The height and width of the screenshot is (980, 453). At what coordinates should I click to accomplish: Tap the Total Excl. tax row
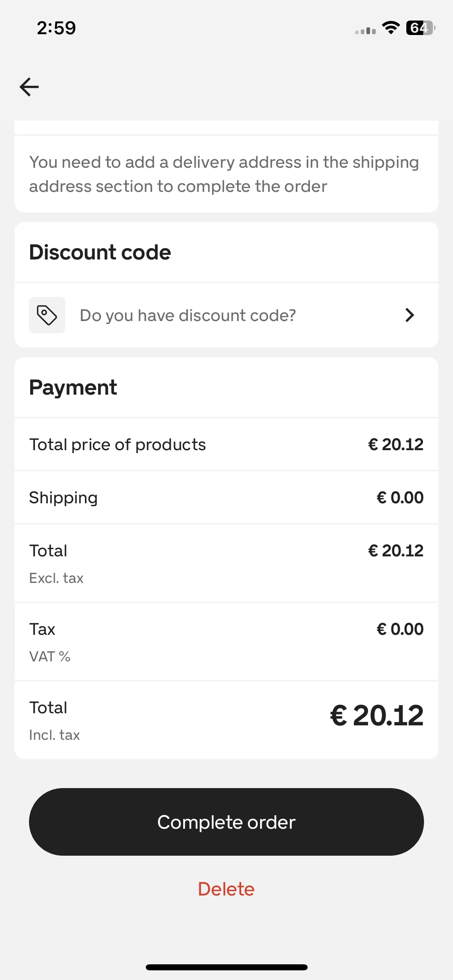tap(226, 563)
